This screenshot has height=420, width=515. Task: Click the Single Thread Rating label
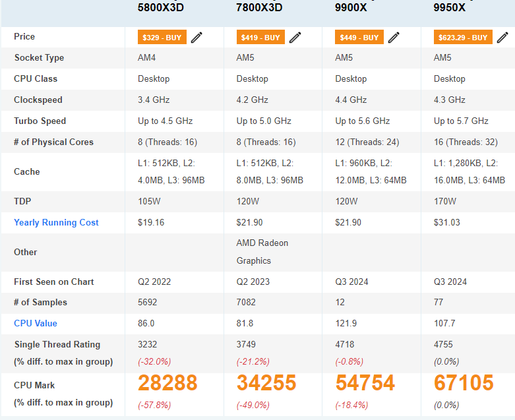coord(57,344)
